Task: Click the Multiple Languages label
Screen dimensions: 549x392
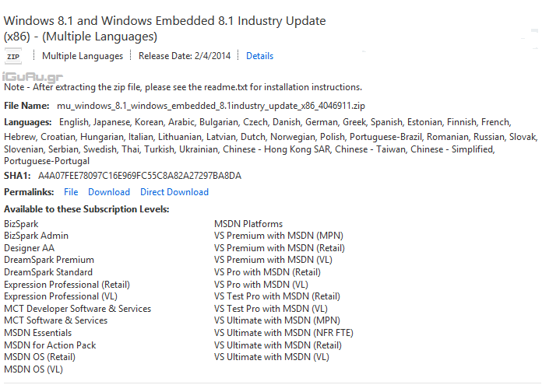Action: click(x=83, y=56)
